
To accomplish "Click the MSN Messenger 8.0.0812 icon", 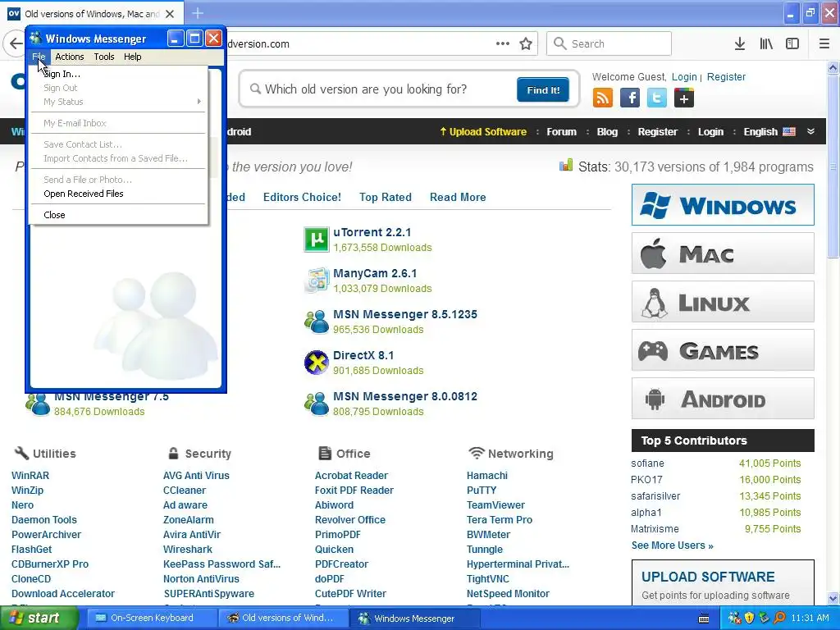I will [x=316, y=404].
